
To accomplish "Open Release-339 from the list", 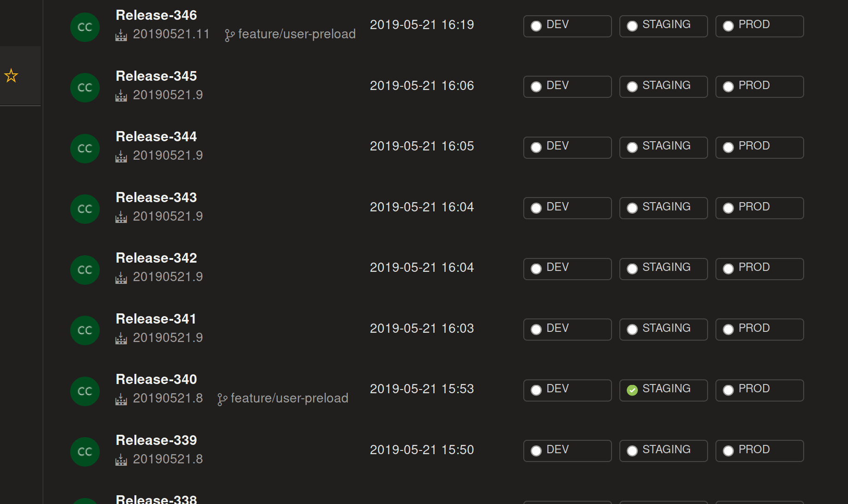I will [156, 440].
